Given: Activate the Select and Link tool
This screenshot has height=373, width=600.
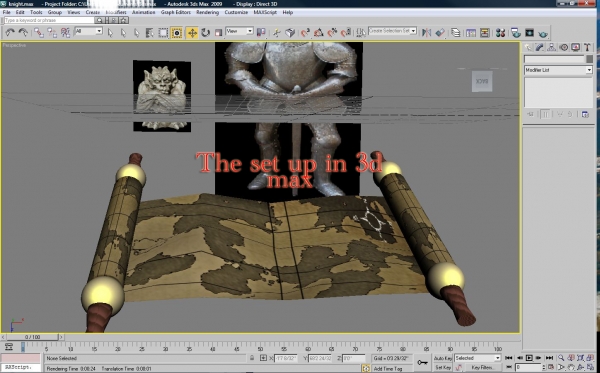Looking at the screenshot, I should tap(38, 33).
